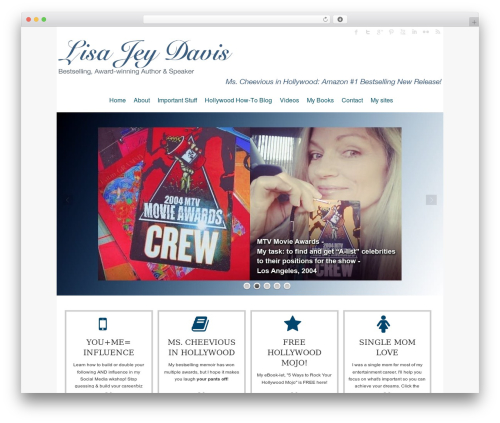Select the second slider pagination dot
This screenshot has height=423, width=500.
[257, 286]
